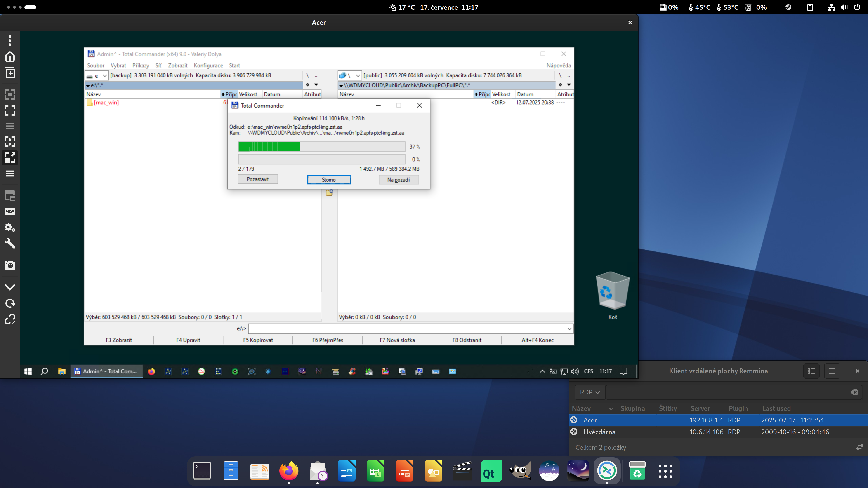Expand left panel directory history arrow
Image resolution: width=868 pixels, height=488 pixels.
click(316, 85)
